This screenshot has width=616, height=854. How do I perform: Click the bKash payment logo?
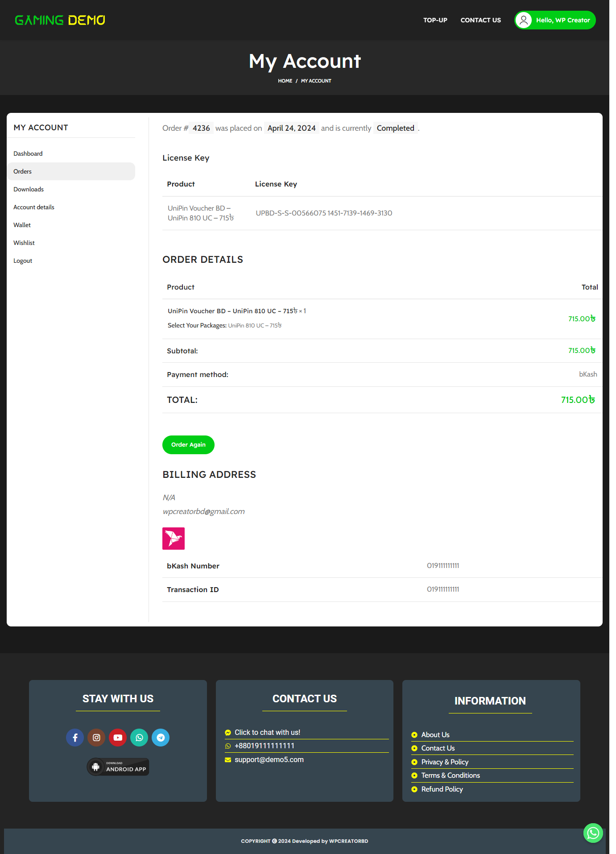[174, 539]
